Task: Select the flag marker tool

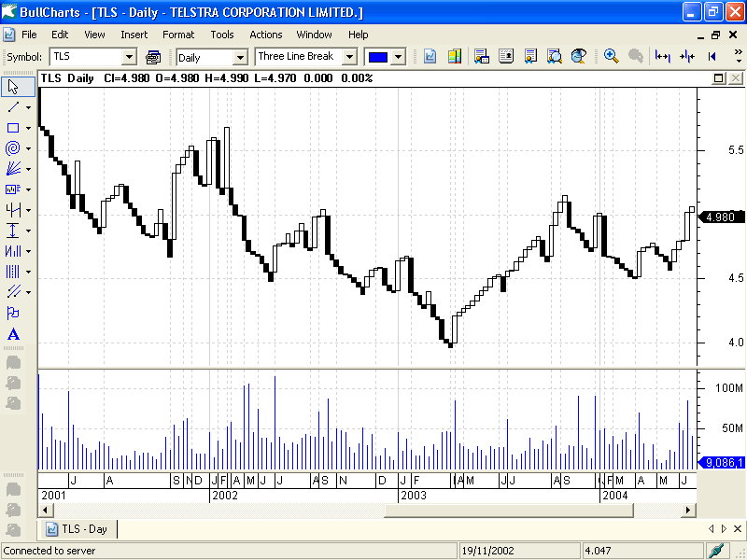Action: tap(13, 313)
